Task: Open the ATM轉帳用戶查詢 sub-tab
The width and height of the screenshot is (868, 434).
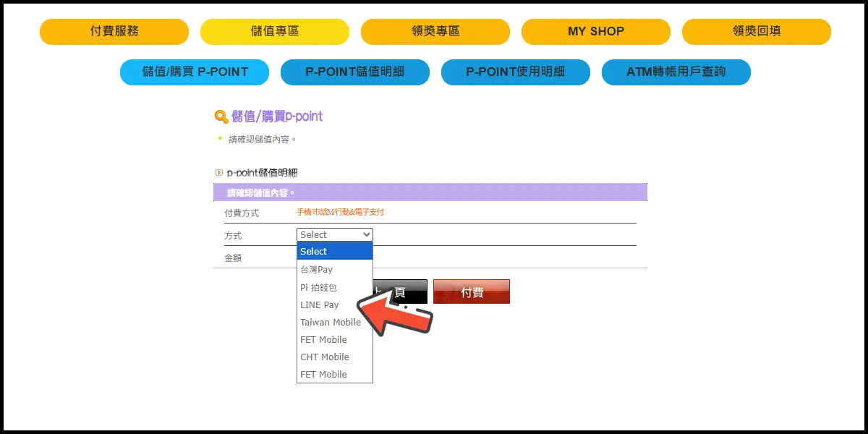Action: 676,72
